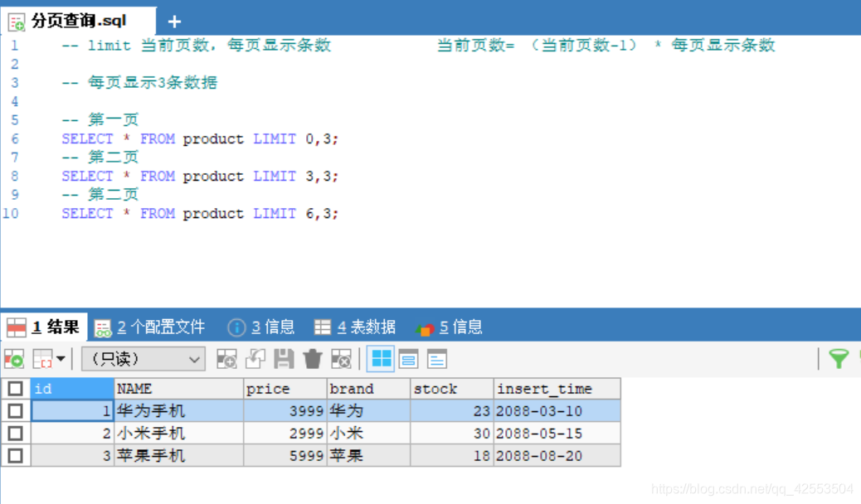
Task: Sort by the id column header
Action: (x=72, y=389)
